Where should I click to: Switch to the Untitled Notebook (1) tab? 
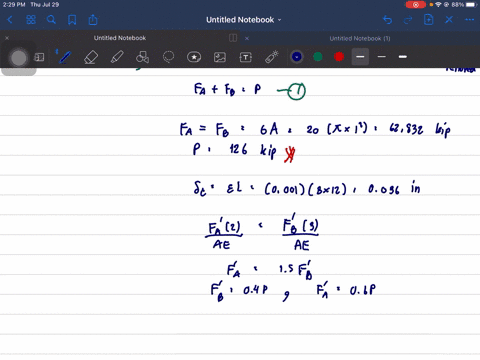[x=360, y=38]
